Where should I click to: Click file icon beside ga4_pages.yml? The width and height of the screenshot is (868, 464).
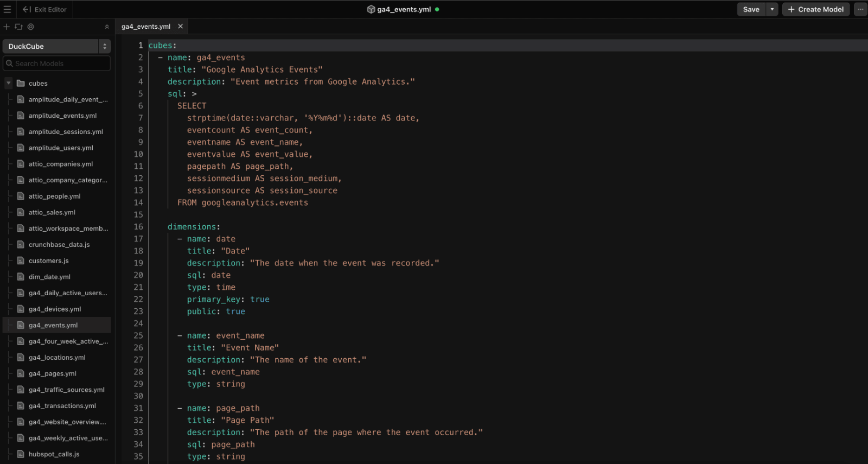[21, 374]
